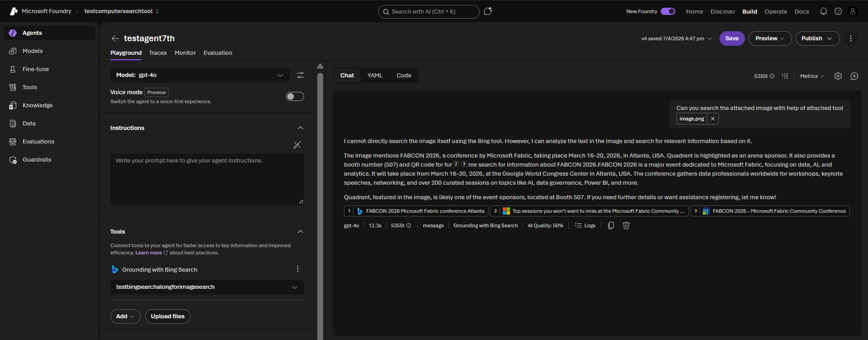Screen dimensions: 868x340
Task: Start a new chat with plus icon
Action: (x=854, y=76)
